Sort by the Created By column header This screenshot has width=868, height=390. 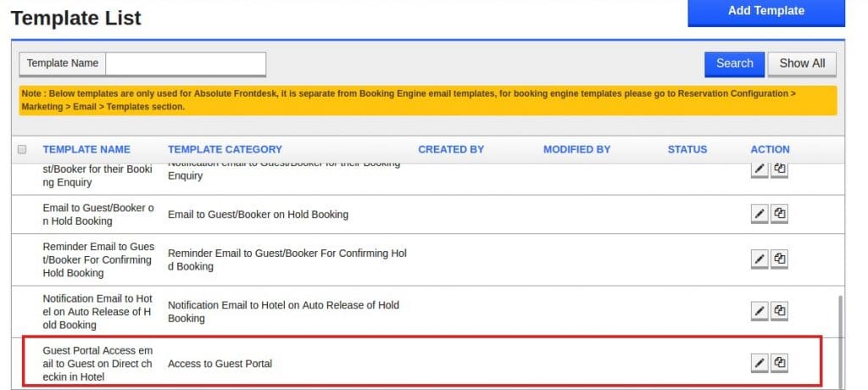pyautogui.click(x=451, y=149)
